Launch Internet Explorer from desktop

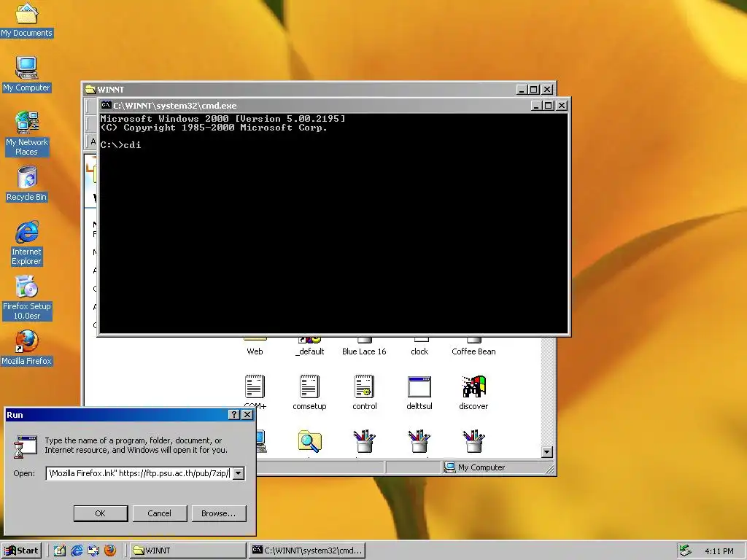[x=27, y=243]
